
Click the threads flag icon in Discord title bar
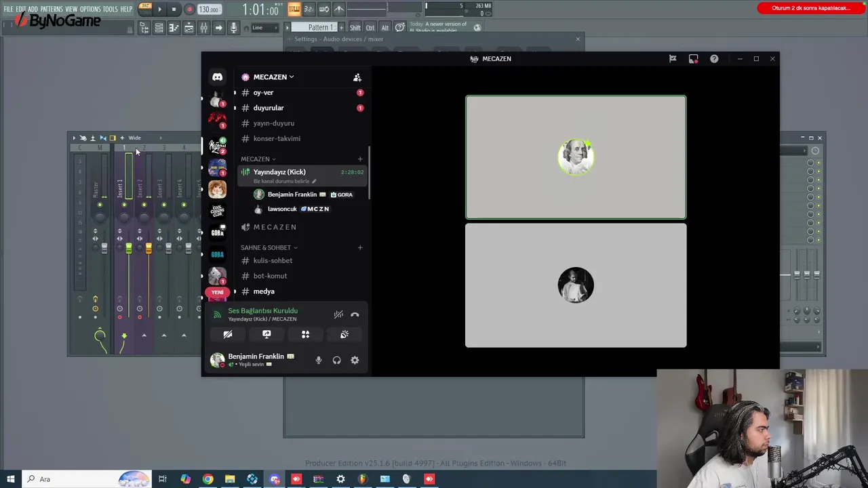pyautogui.click(x=673, y=59)
